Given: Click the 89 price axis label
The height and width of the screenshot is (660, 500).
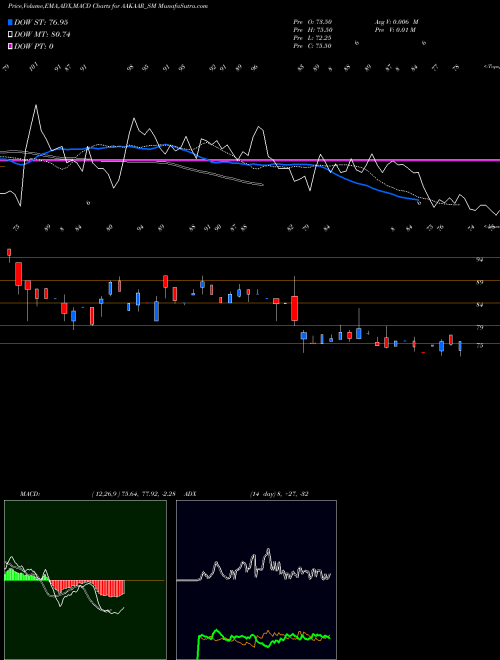Looking at the screenshot, I should (479, 282).
